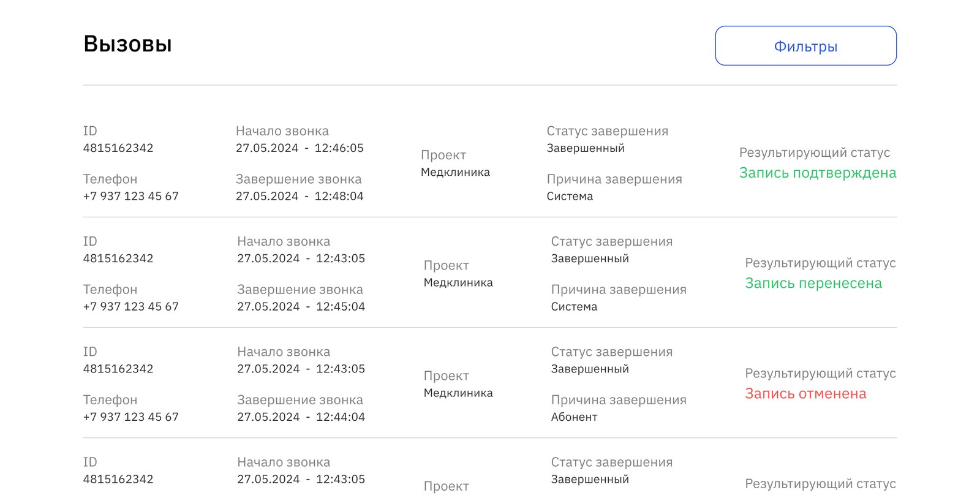The width and height of the screenshot is (980, 498).
Task: Open the Фильтры button
Action: pyautogui.click(x=805, y=46)
